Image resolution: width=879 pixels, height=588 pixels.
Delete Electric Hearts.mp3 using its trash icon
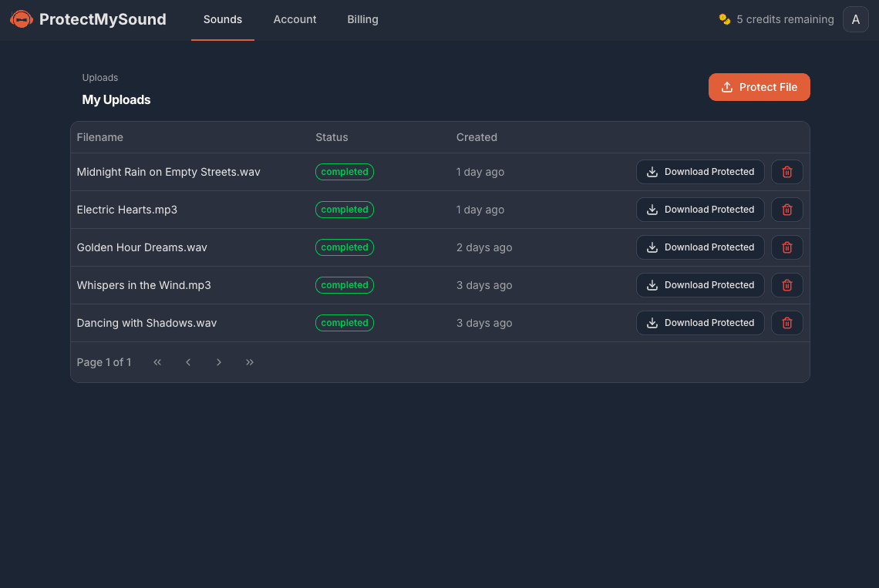(786, 209)
